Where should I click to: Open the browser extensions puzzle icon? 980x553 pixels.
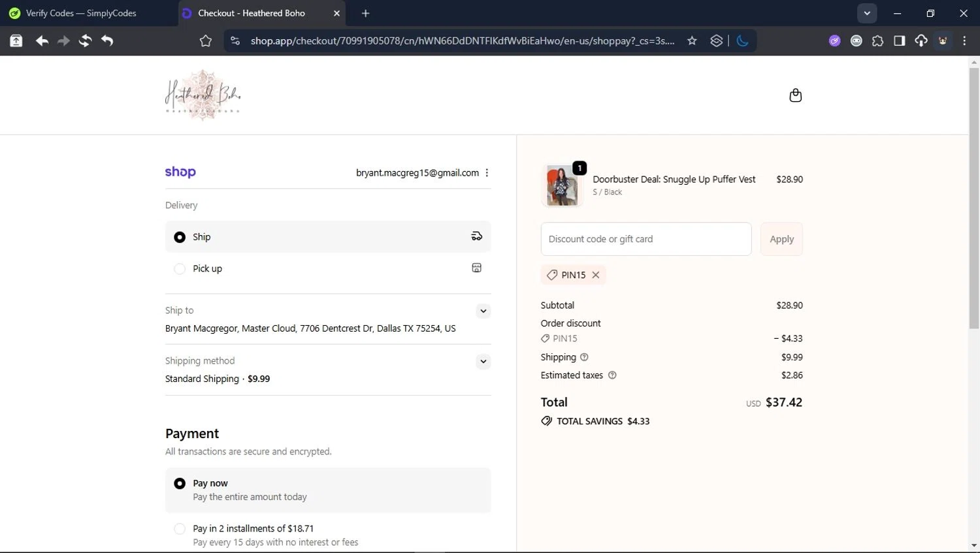tap(877, 40)
